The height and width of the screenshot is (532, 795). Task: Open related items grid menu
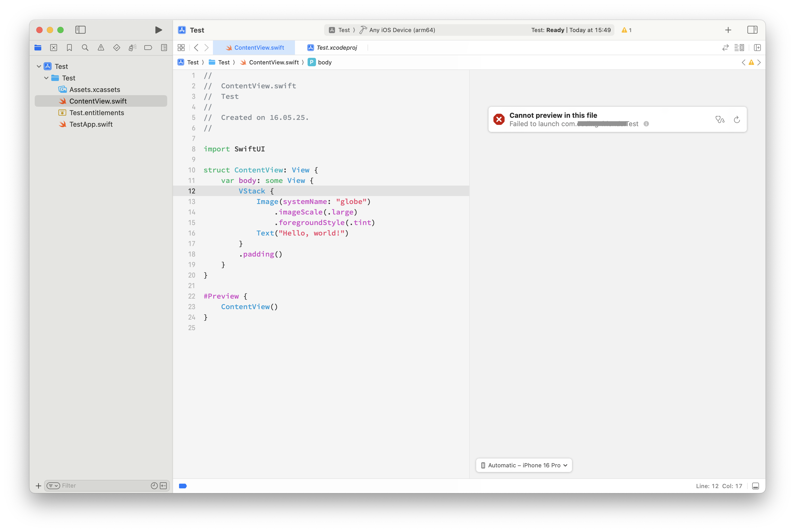coord(181,48)
